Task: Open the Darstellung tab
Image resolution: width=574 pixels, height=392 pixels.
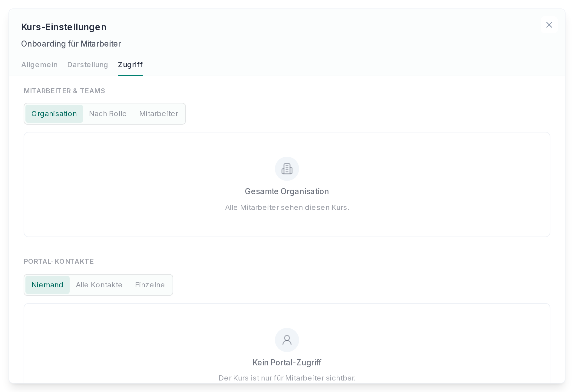Action: pos(87,65)
